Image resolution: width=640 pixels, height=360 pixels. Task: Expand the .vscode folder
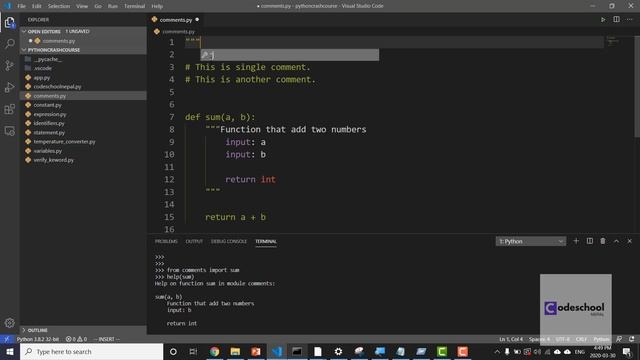43,68
